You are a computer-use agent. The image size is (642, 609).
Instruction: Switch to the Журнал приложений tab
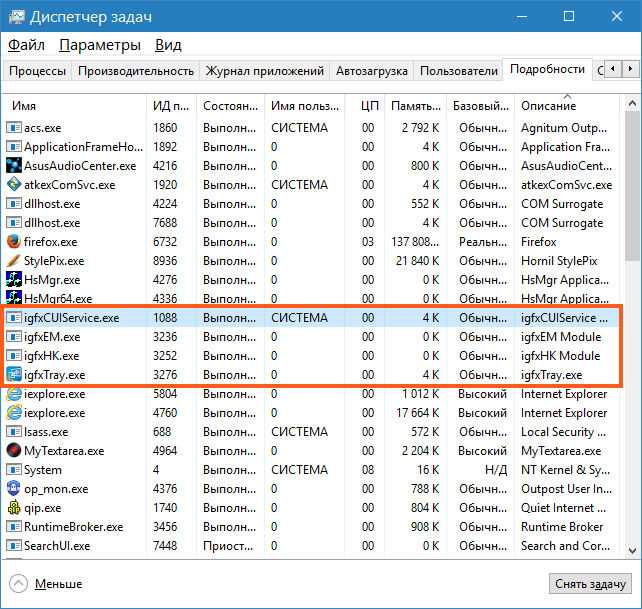pyautogui.click(x=264, y=71)
